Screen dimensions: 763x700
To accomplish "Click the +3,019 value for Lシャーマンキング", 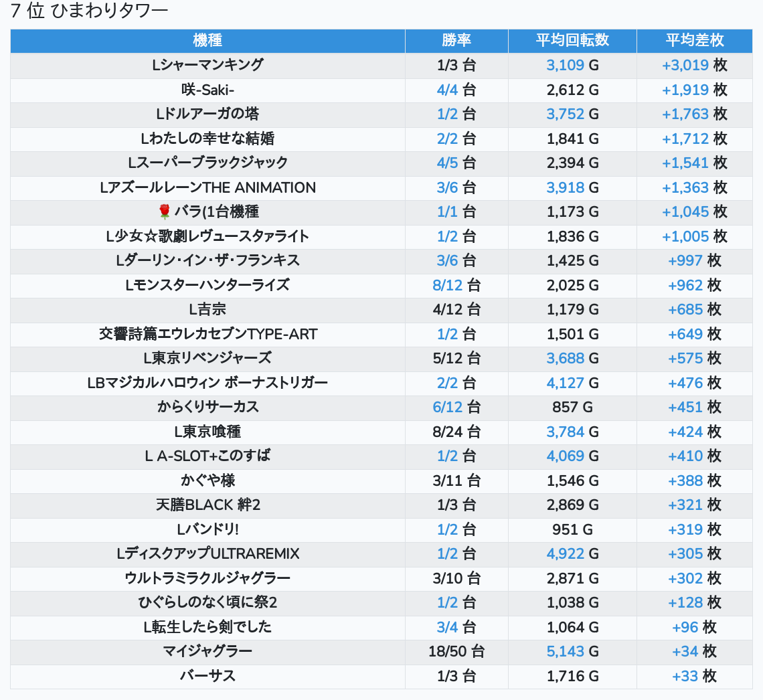I will (685, 65).
